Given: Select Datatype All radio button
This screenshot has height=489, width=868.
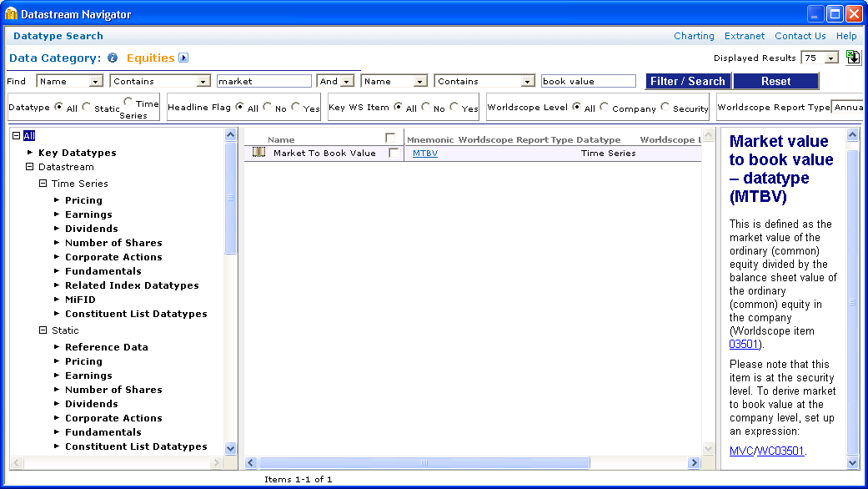Looking at the screenshot, I should pyautogui.click(x=59, y=107).
